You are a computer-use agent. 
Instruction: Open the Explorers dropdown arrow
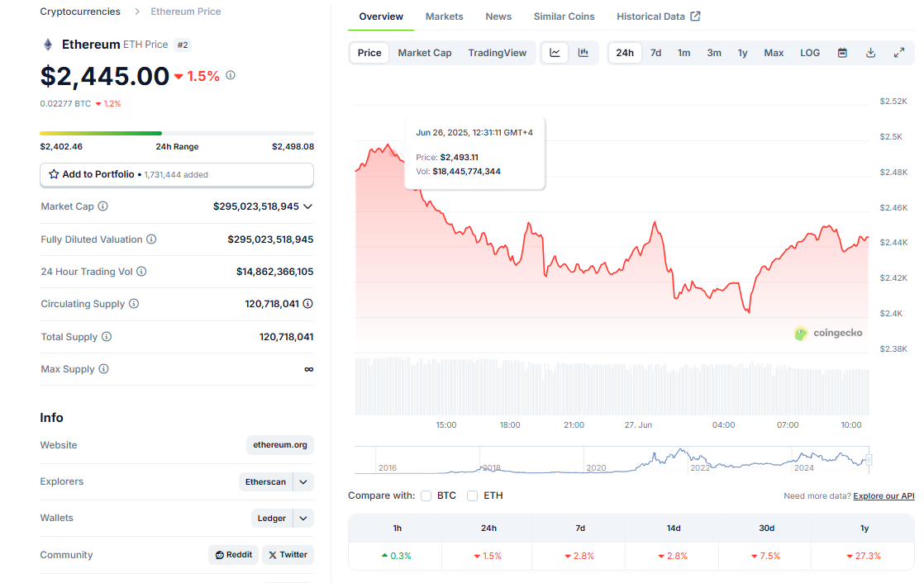303,481
